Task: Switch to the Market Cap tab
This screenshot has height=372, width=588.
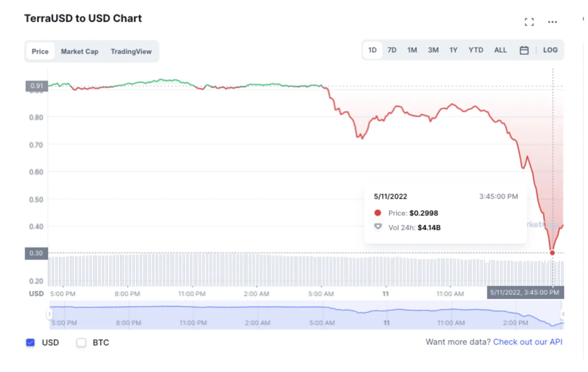Action: [79, 51]
